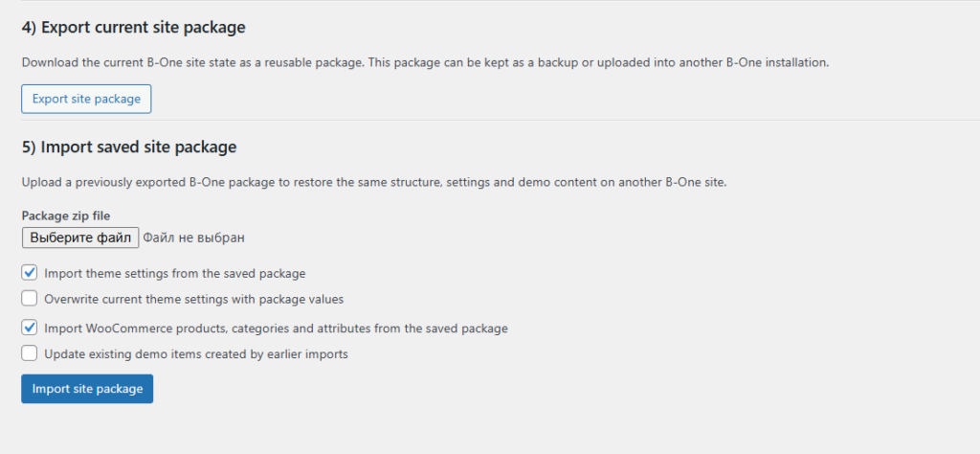Enable the Overwrite current theme settings checkbox

(30, 298)
